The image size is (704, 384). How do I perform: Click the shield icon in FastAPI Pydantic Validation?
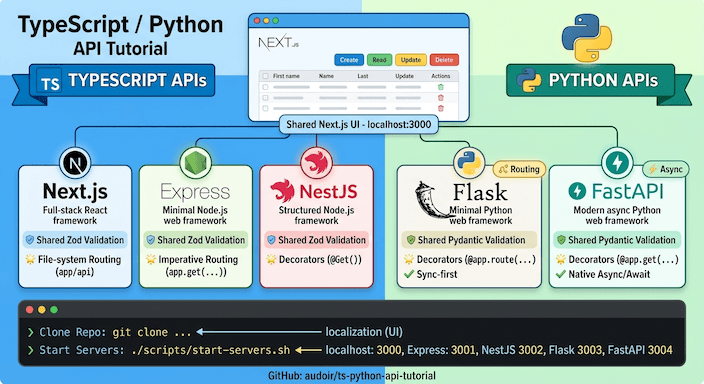tap(561, 240)
